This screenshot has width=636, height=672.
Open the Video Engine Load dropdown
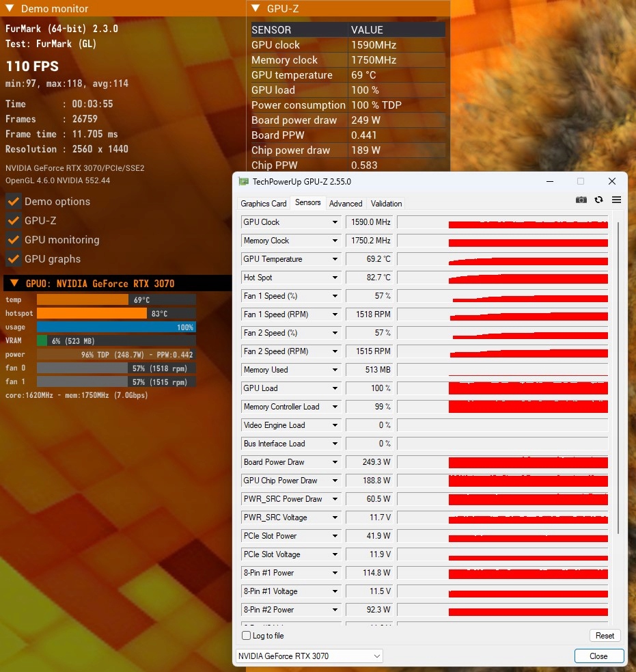335,425
